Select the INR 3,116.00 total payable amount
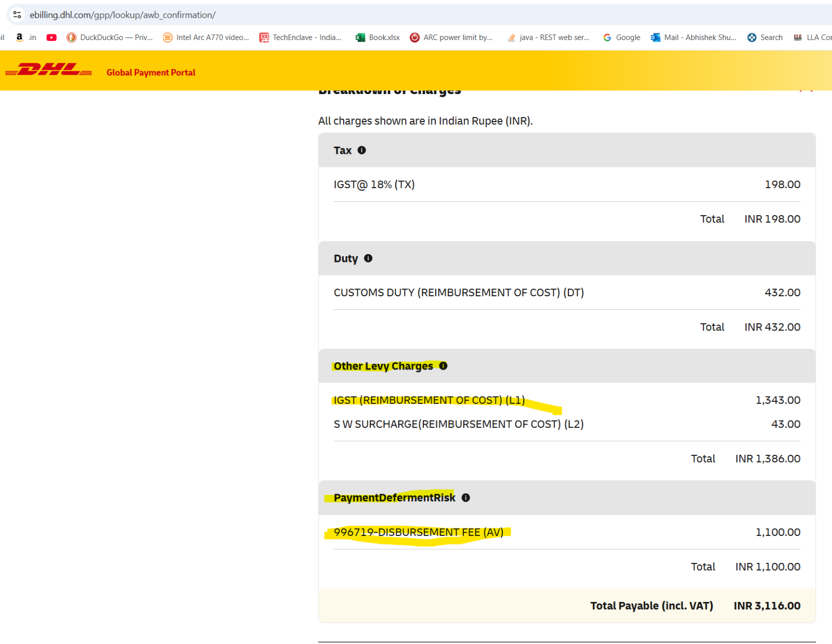The height and width of the screenshot is (644, 832). [767, 606]
